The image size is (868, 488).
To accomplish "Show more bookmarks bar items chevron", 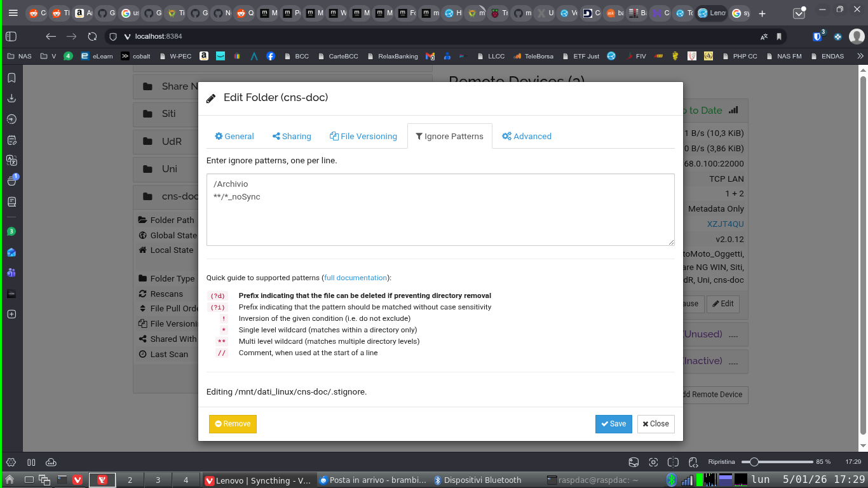I will point(860,56).
